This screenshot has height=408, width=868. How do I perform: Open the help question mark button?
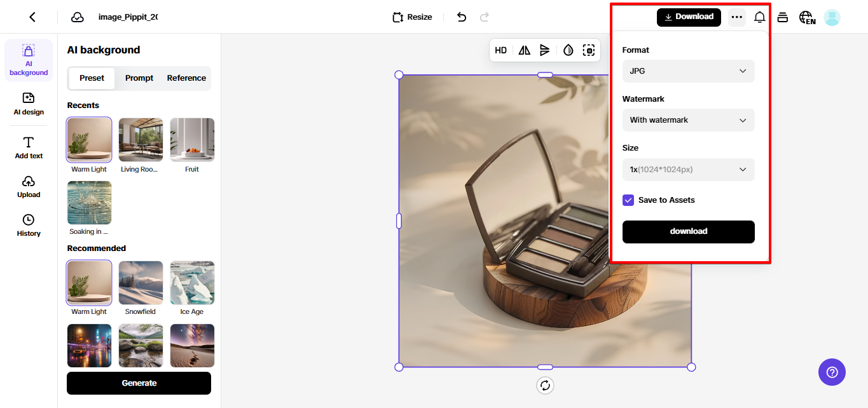(832, 372)
